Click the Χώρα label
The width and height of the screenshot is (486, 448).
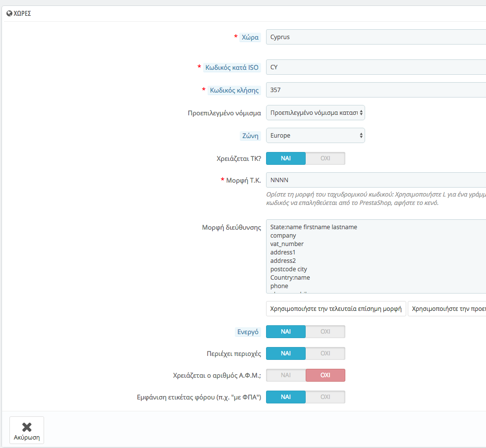[250, 37]
